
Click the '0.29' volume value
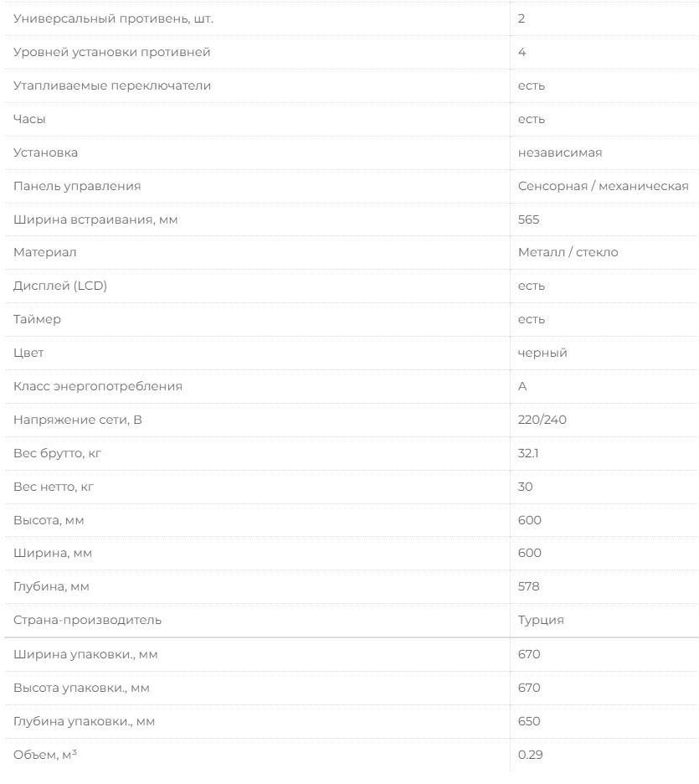point(531,755)
